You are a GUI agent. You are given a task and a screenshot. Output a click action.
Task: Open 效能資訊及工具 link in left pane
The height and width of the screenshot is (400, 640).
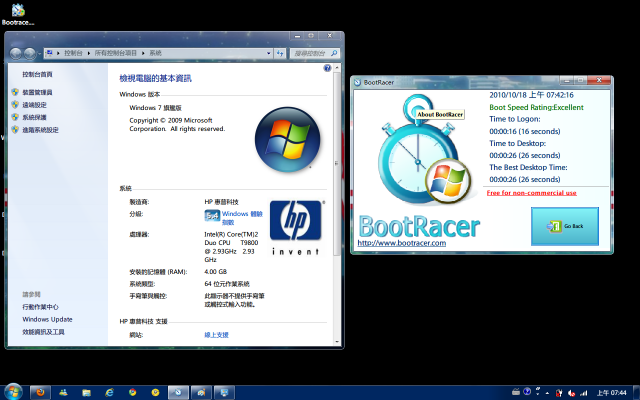(43, 332)
